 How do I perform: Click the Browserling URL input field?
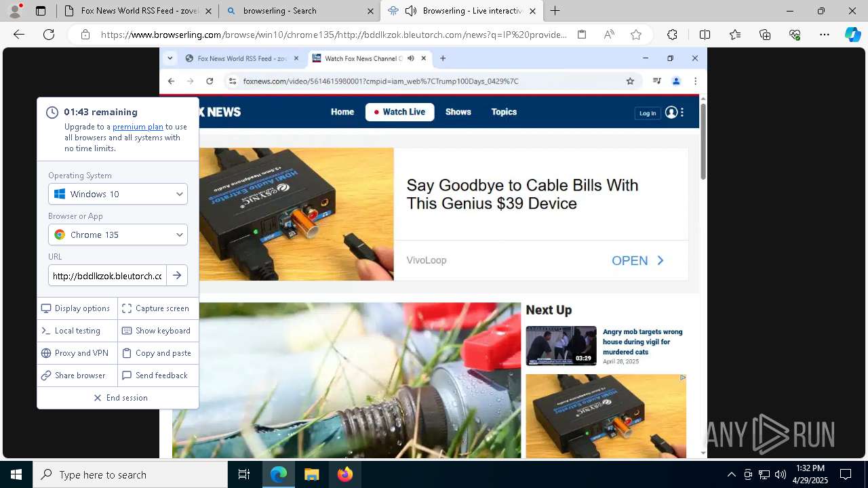[x=108, y=276]
